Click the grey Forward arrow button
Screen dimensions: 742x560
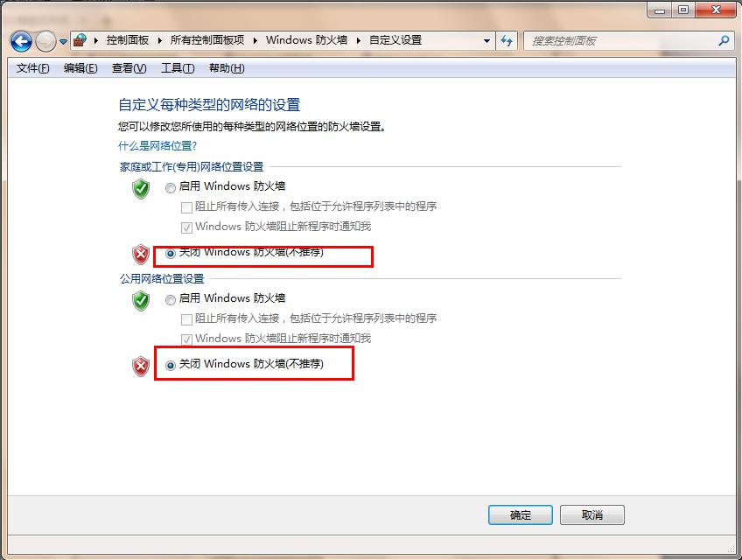click(x=45, y=42)
